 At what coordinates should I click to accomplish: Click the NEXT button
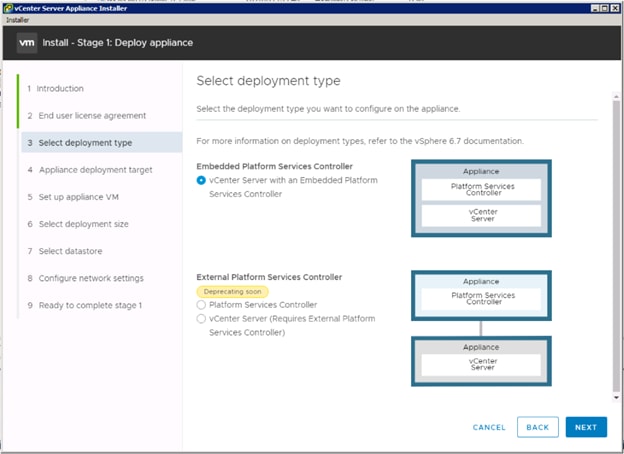point(586,427)
